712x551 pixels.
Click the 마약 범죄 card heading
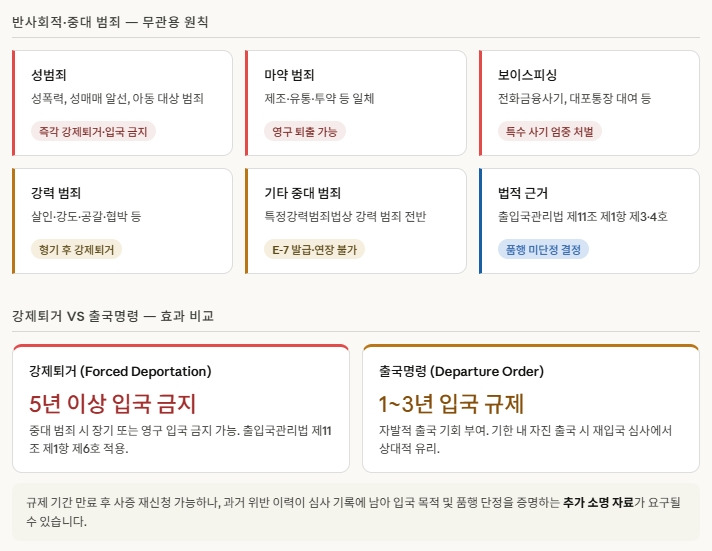(x=289, y=75)
